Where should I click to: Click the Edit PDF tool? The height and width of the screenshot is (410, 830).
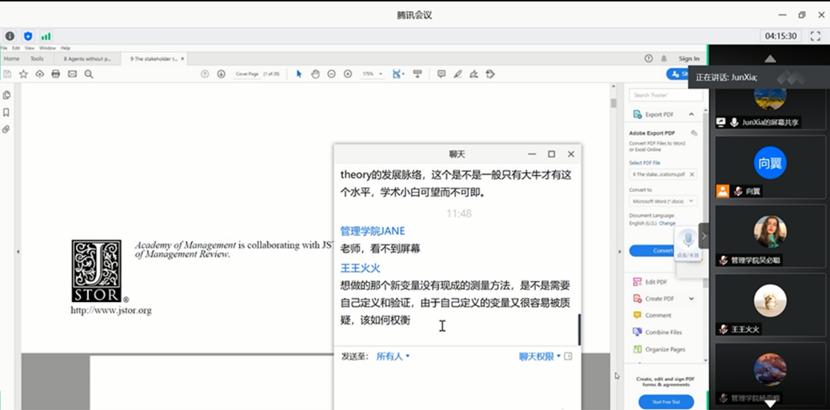point(656,282)
